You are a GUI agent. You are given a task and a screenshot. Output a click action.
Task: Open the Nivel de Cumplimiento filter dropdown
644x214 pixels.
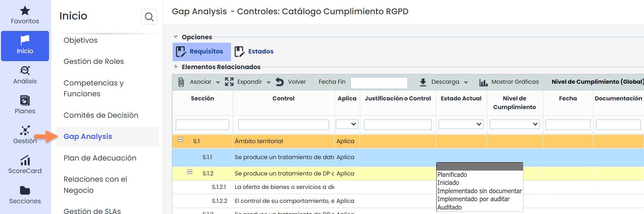514,124
